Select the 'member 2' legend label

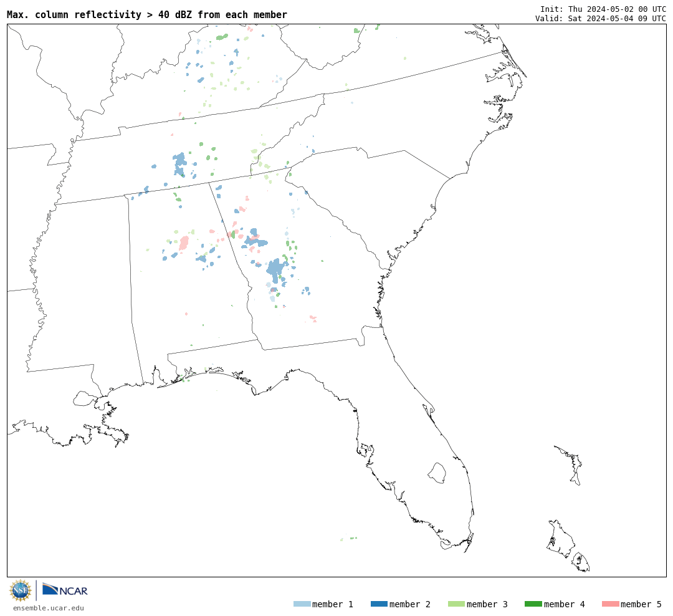coord(410,604)
